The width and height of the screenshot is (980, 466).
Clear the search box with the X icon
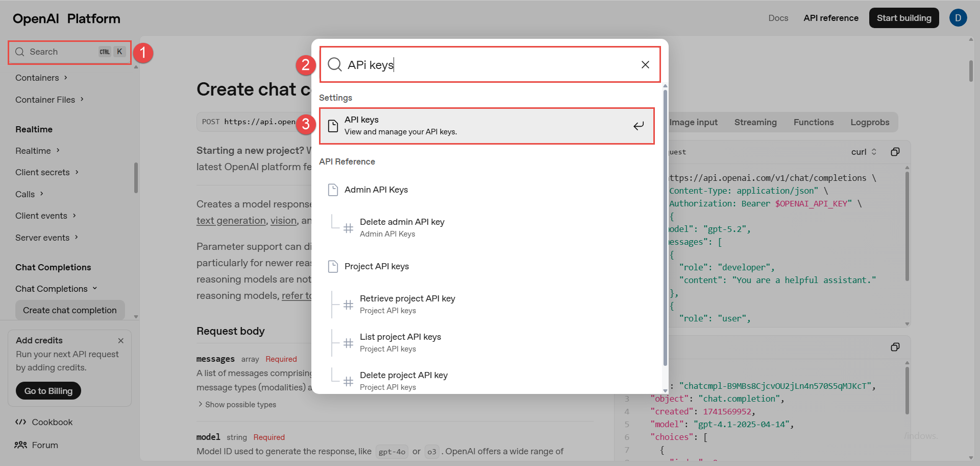(645, 64)
